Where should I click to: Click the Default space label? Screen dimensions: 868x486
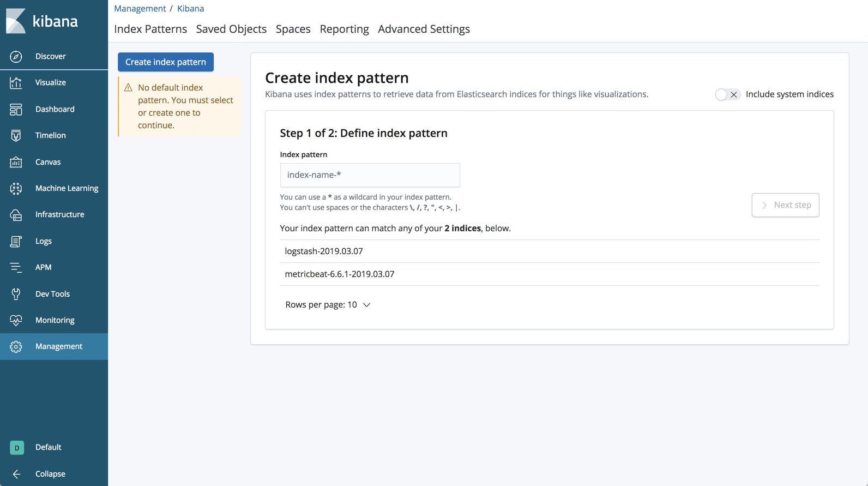(x=49, y=447)
